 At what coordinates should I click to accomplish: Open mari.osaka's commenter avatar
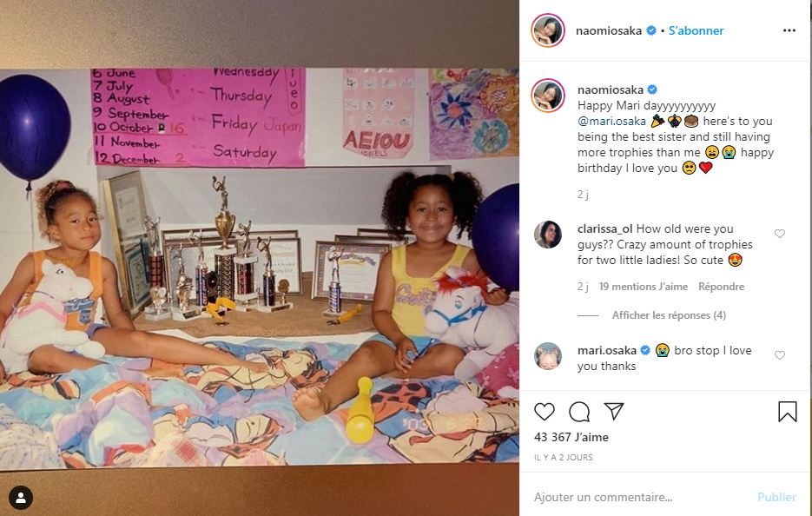tap(548, 356)
